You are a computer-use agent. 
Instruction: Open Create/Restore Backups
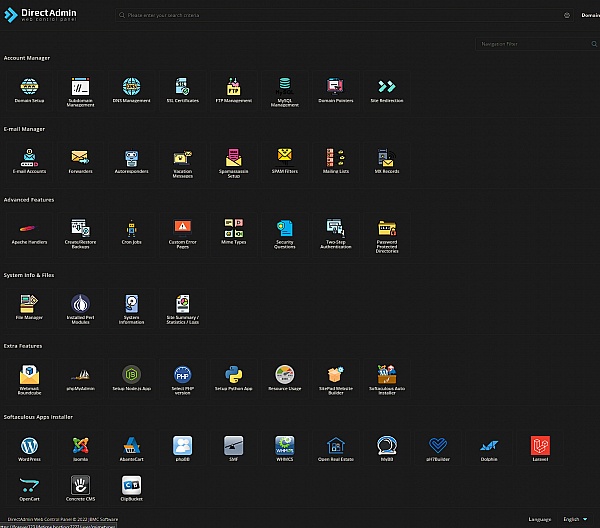[x=80, y=234]
